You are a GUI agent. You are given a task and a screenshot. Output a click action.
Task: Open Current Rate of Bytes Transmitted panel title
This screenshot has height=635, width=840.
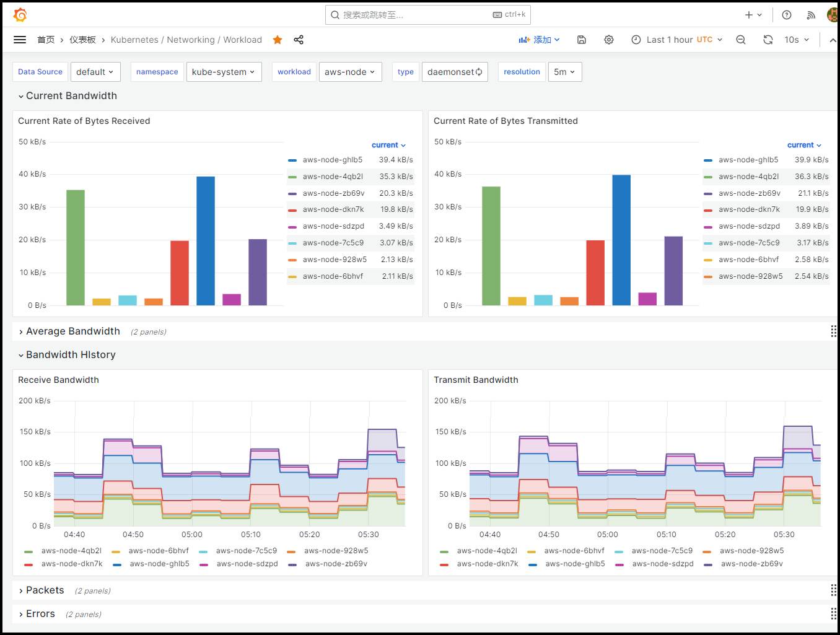pyautogui.click(x=505, y=121)
